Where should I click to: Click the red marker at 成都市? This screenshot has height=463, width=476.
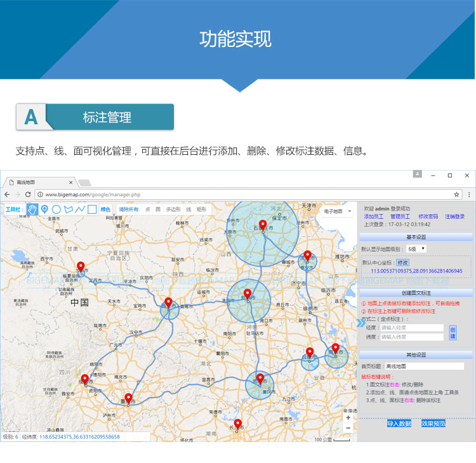[x=85, y=379]
